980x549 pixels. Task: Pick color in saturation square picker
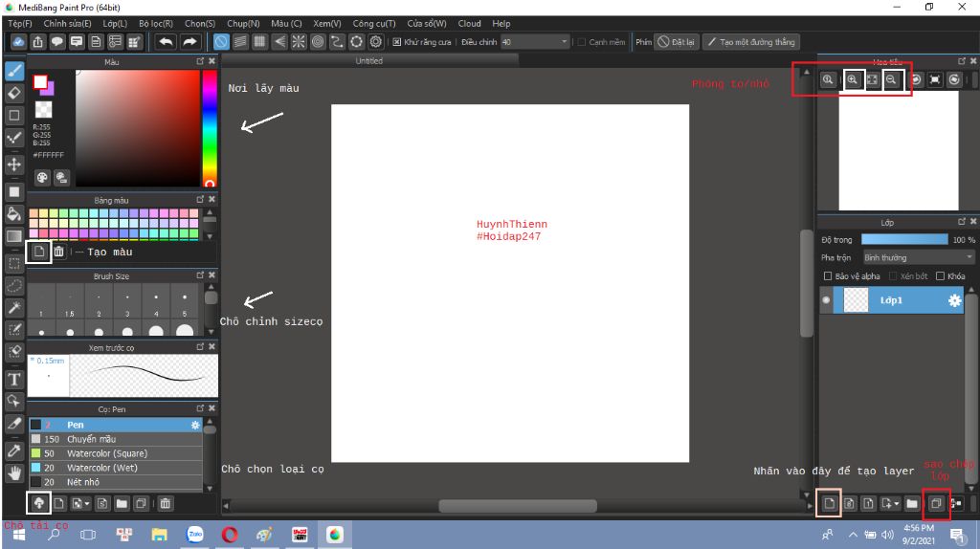click(138, 128)
